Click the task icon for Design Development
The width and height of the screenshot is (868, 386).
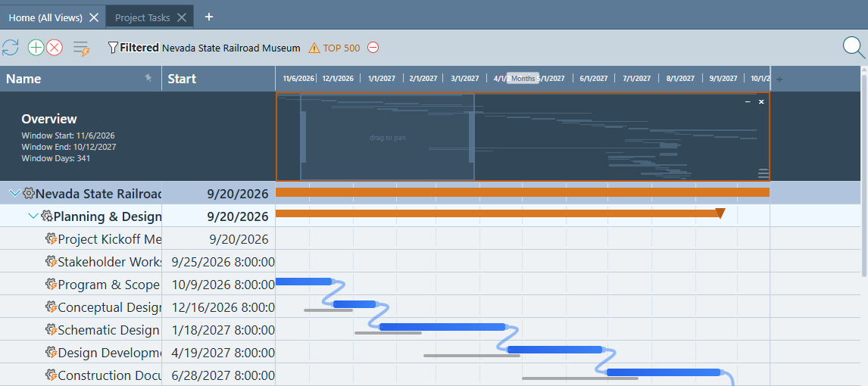[x=52, y=352]
